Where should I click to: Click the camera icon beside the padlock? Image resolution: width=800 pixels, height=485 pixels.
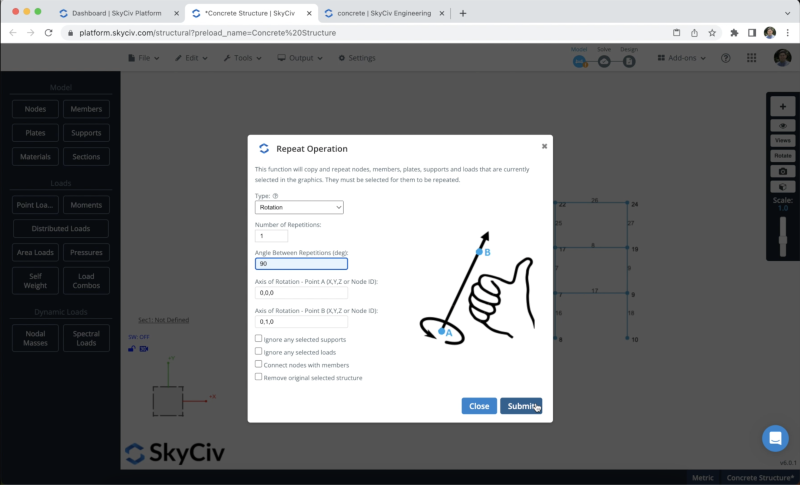[144, 349]
